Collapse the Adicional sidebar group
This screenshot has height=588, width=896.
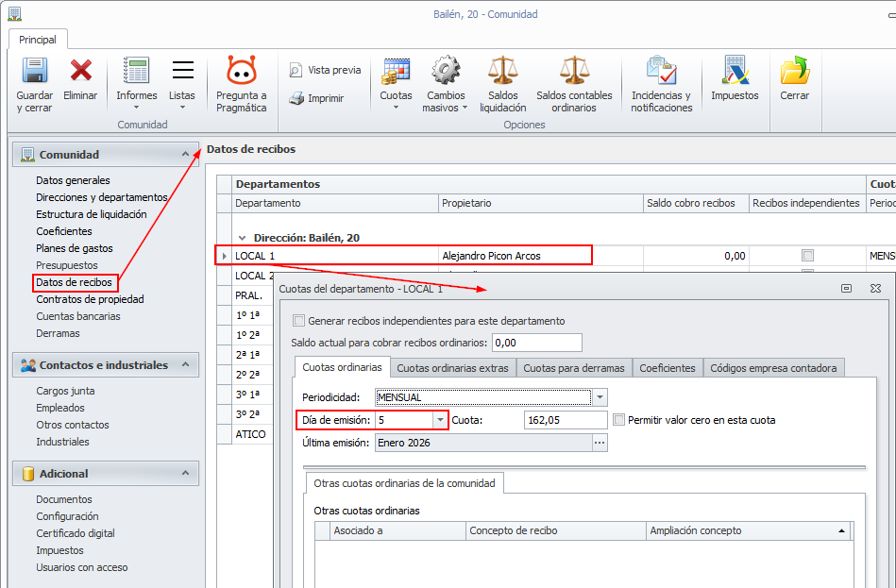pos(185,473)
